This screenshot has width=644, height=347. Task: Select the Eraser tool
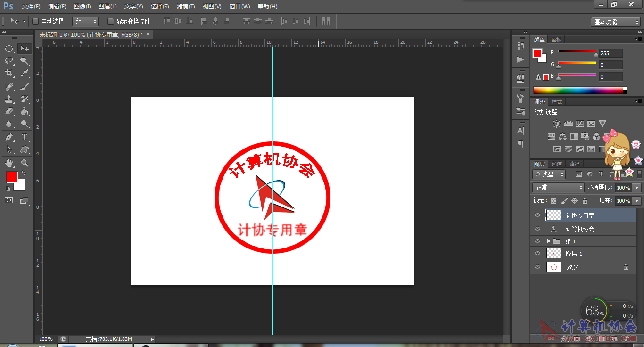(9, 111)
